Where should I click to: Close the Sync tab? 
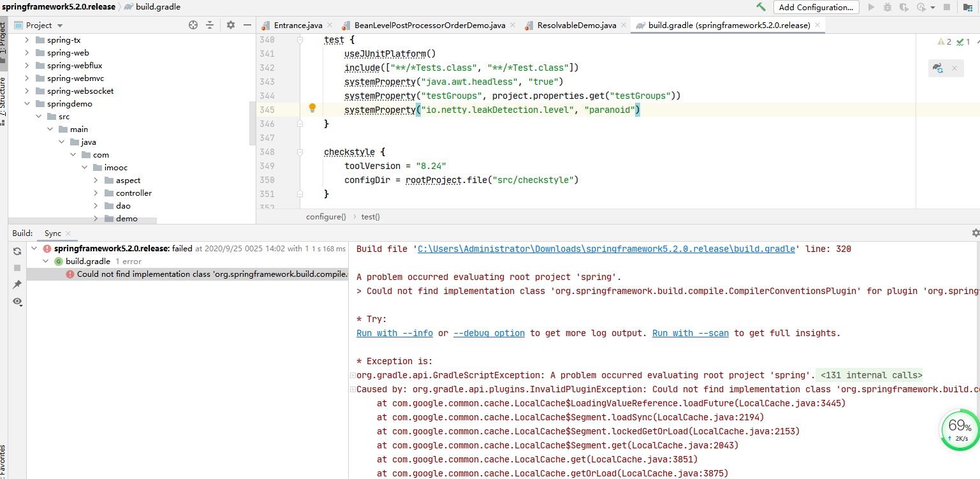68,233
